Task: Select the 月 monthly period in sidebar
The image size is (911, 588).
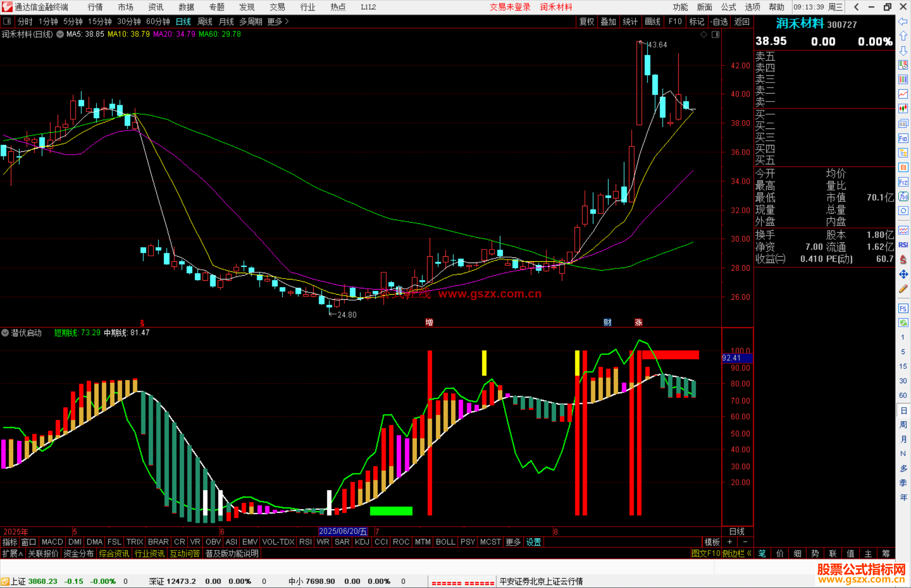Action: [x=903, y=439]
